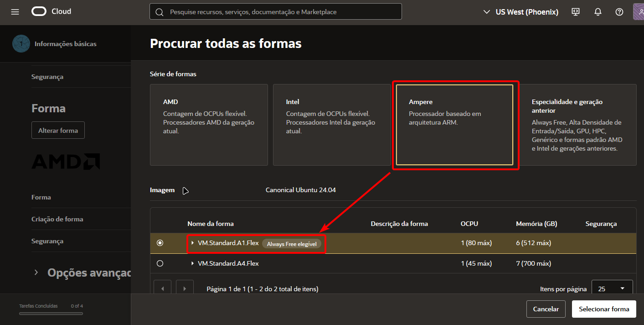Image resolution: width=644 pixels, height=325 pixels.
Task: Select the Intel shape series card
Action: click(332, 125)
